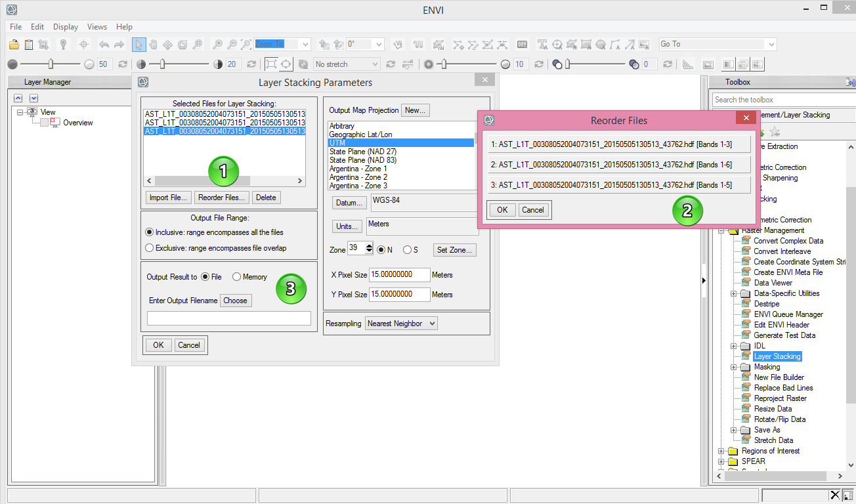Click the Datum button
The image size is (856, 504).
pyautogui.click(x=350, y=203)
